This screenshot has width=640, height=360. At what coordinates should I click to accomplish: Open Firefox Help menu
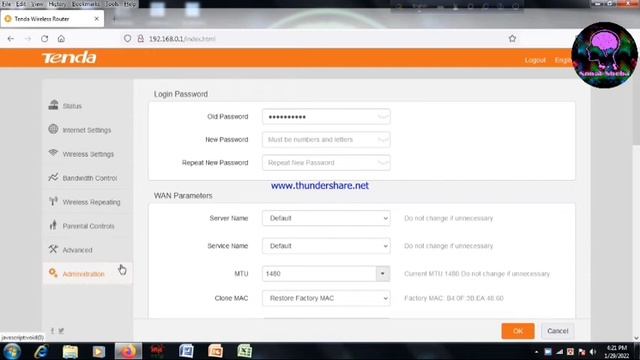point(130,4)
